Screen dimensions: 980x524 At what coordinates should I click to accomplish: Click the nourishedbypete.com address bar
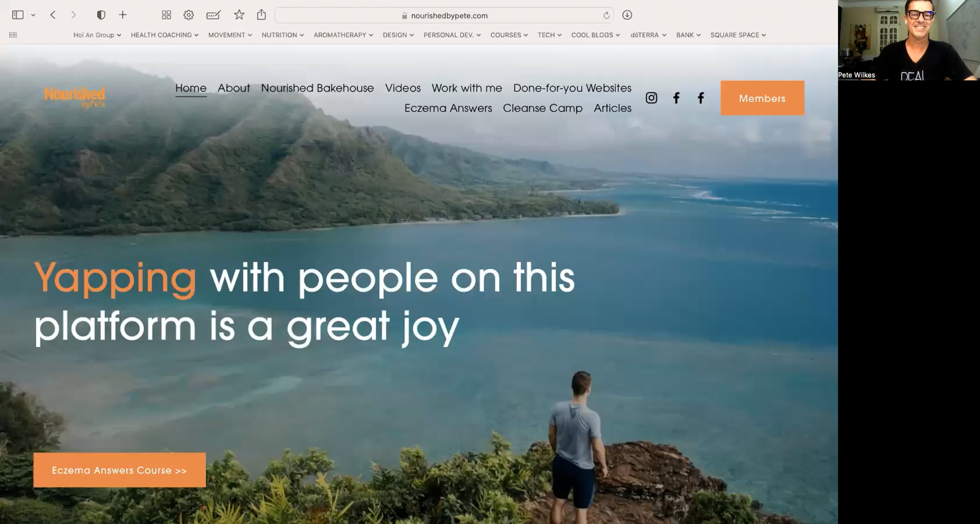pyautogui.click(x=444, y=16)
